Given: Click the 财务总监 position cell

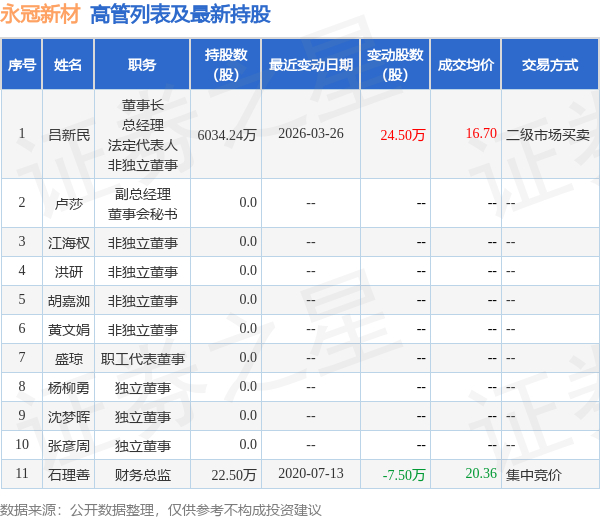Looking at the screenshot, I should click(143, 475).
